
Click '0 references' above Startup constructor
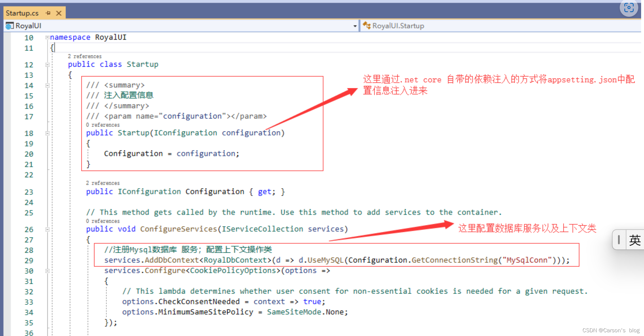pos(103,125)
